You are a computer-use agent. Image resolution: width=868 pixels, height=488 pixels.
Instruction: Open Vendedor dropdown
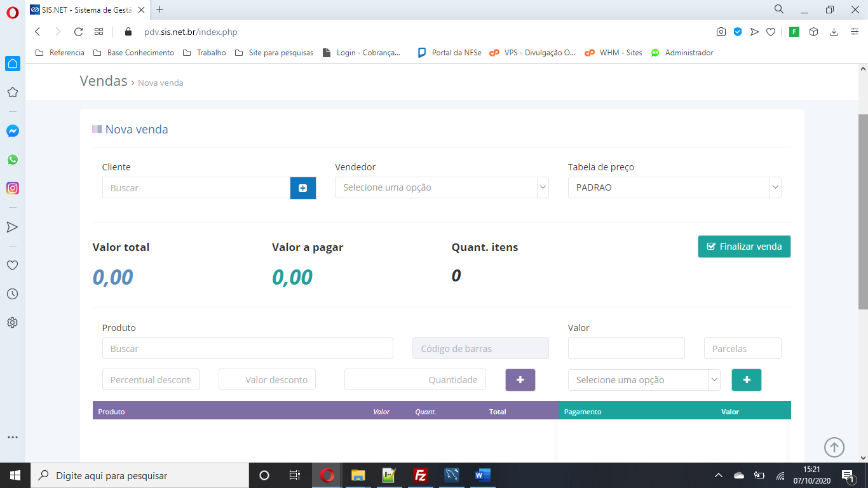coord(442,187)
